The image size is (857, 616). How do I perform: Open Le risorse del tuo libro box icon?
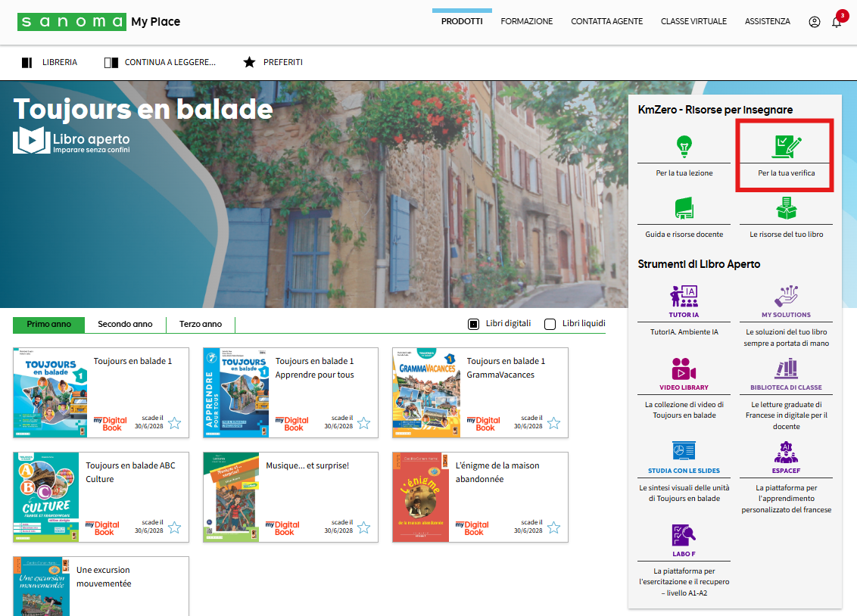click(787, 208)
